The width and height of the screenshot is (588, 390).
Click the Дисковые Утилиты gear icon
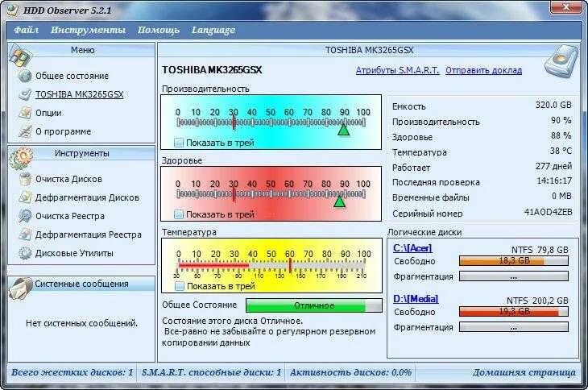(25, 253)
